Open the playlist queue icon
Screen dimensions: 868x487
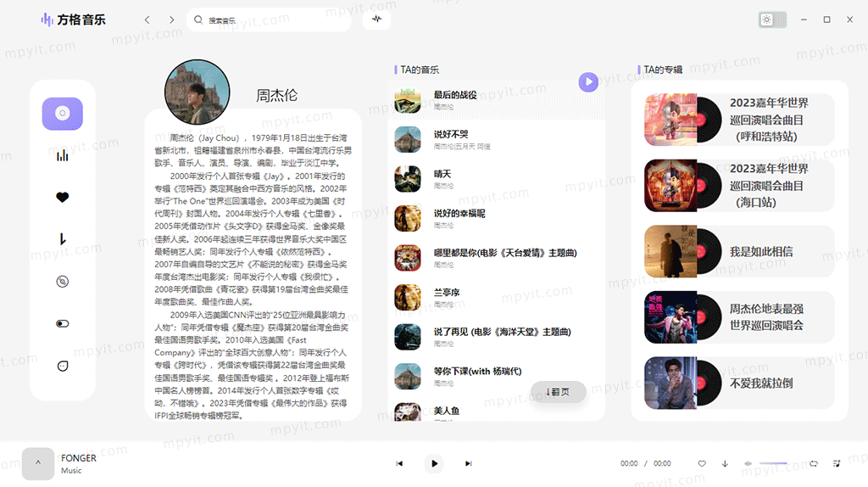tap(837, 464)
